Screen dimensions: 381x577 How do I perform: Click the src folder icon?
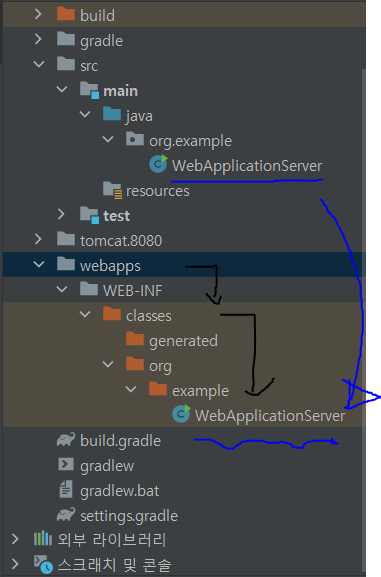coord(66,63)
